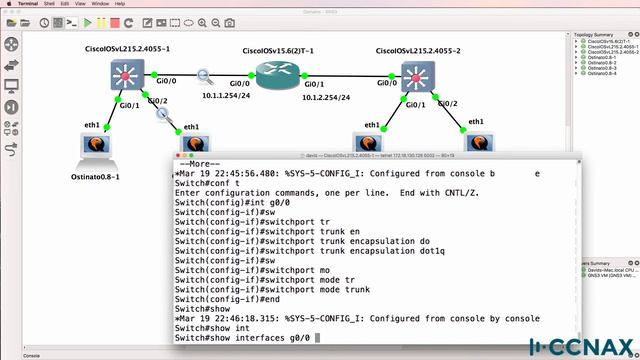The height and width of the screenshot is (360, 640).
Task: Open the Terminal menu in menu bar
Action: coord(28,3)
